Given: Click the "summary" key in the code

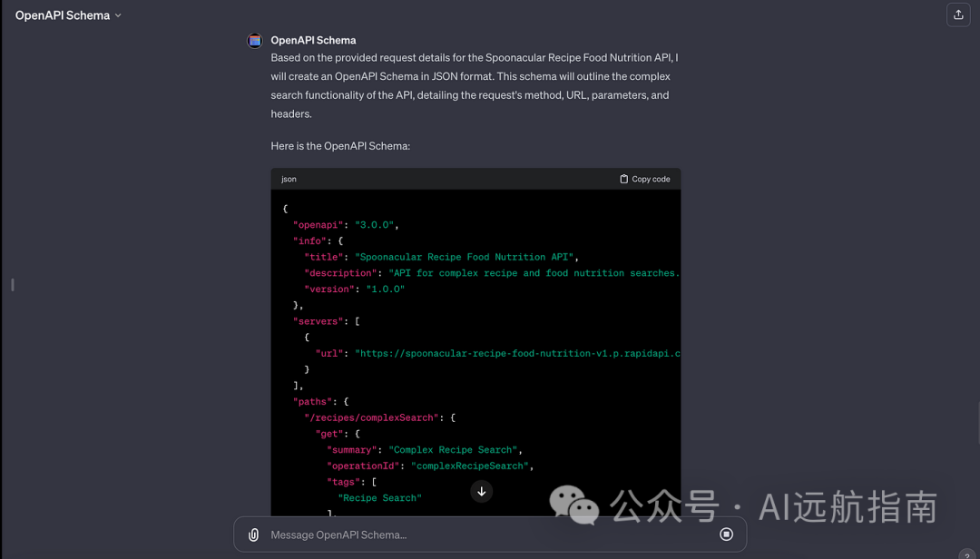Looking at the screenshot, I should coord(352,449).
